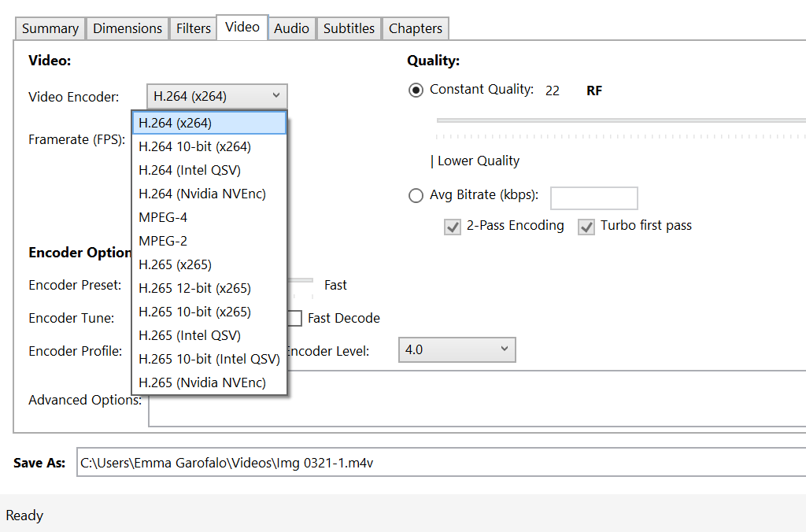Select the Avg Bitrate radio button
This screenshot has width=806, height=532.
[x=416, y=196]
